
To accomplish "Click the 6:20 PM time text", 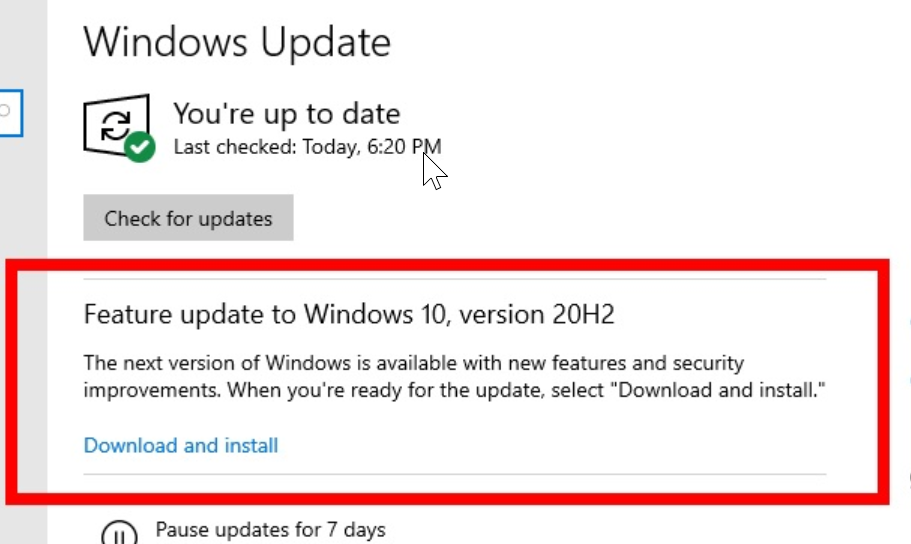I will [413, 147].
